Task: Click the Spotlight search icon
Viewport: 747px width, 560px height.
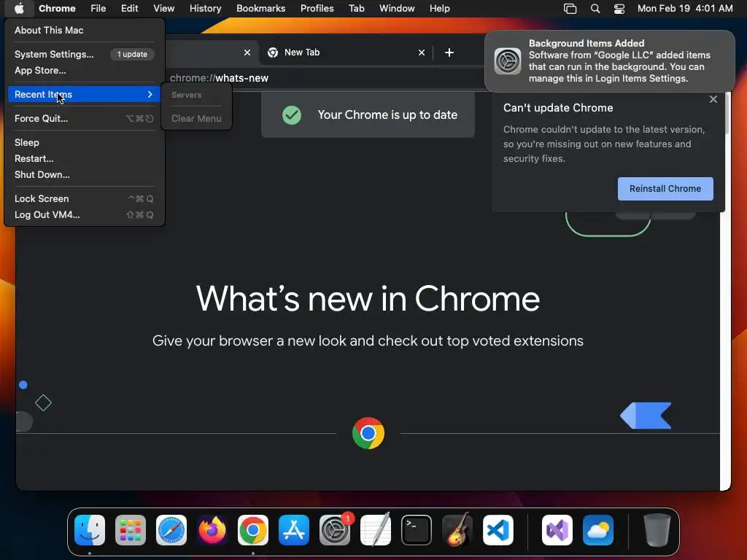Action: tap(595, 8)
